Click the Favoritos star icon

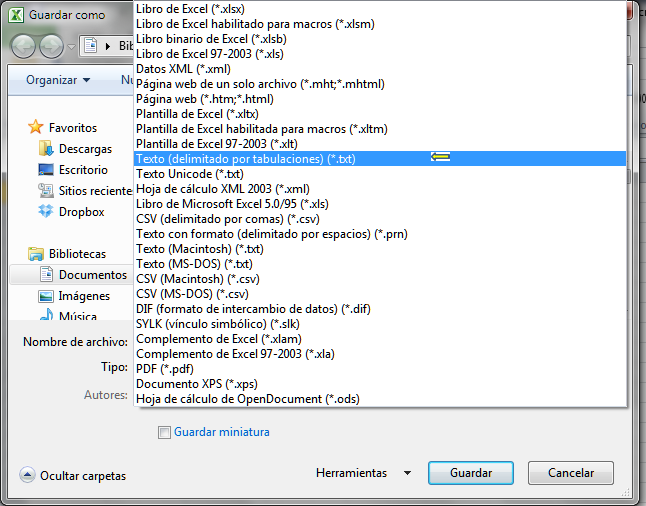[36, 128]
